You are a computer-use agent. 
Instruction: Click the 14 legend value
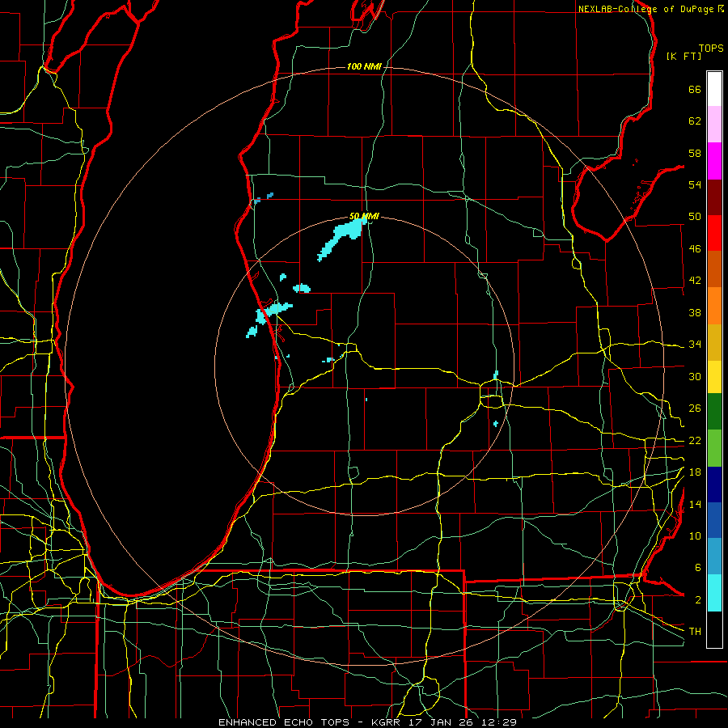[695, 504]
